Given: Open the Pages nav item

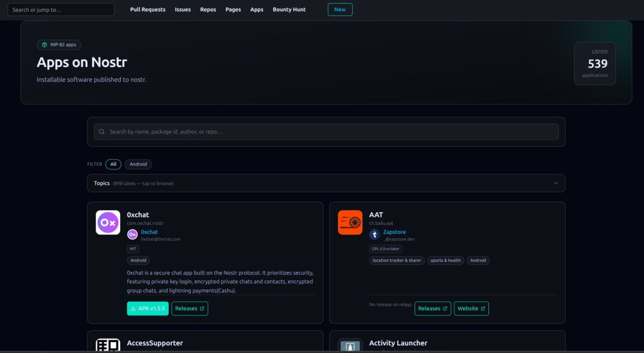Looking at the screenshot, I should (x=233, y=10).
